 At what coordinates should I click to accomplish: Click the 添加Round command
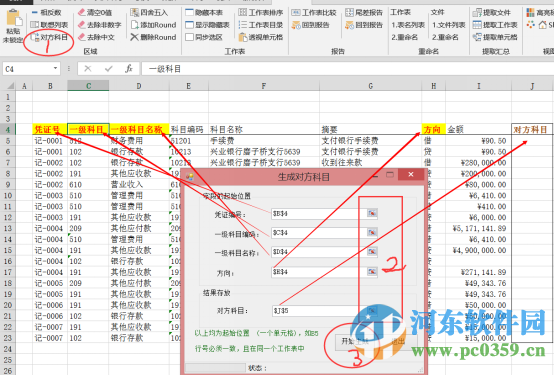click(x=153, y=25)
